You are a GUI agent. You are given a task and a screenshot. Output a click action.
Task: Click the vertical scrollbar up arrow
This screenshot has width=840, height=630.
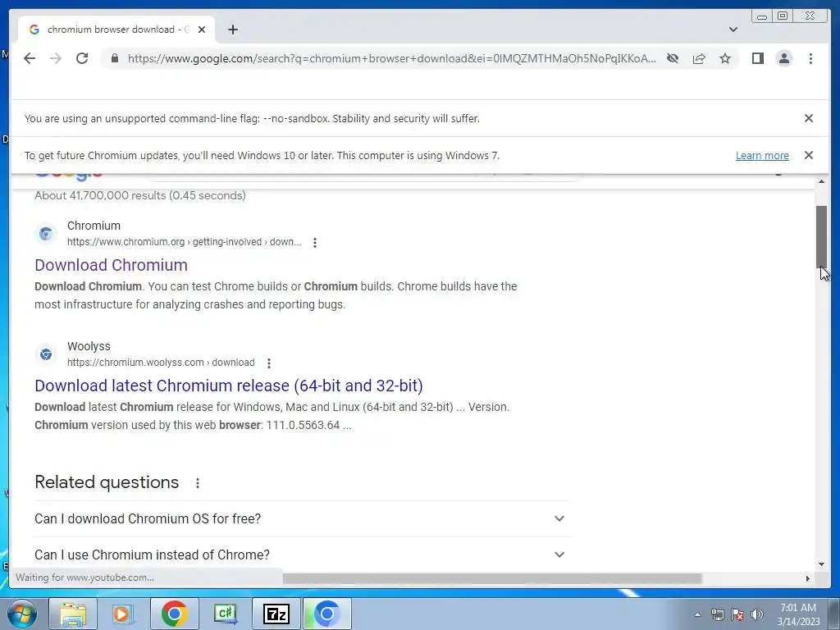(821, 182)
